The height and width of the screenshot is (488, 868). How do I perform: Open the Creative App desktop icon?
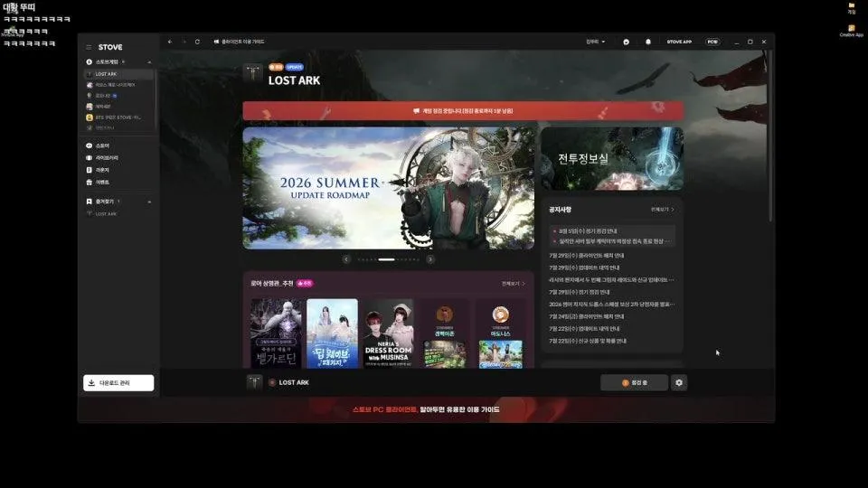(852, 31)
